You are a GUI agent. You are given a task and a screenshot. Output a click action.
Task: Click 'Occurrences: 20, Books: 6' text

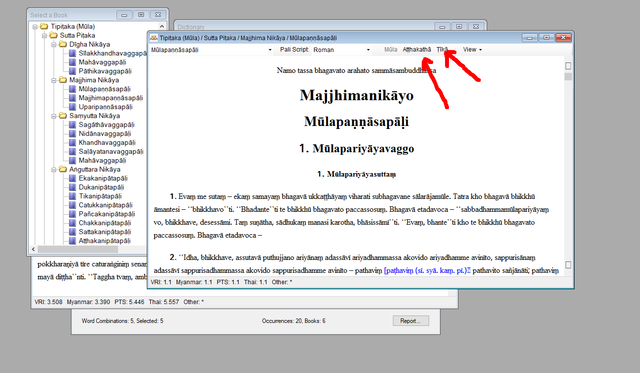pyautogui.click(x=294, y=321)
